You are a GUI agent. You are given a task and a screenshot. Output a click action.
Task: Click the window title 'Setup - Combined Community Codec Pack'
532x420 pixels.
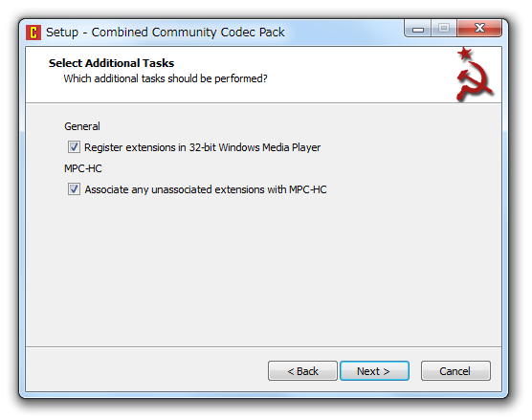pyautogui.click(x=166, y=33)
